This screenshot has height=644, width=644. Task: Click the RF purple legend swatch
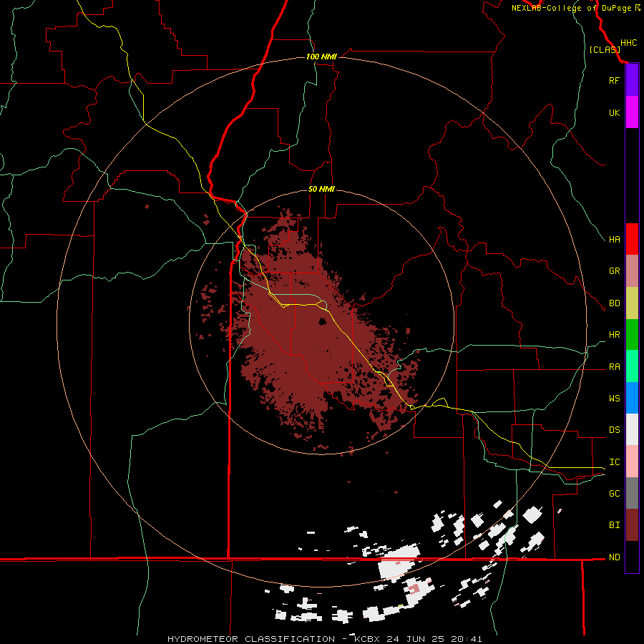(x=632, y=80)
